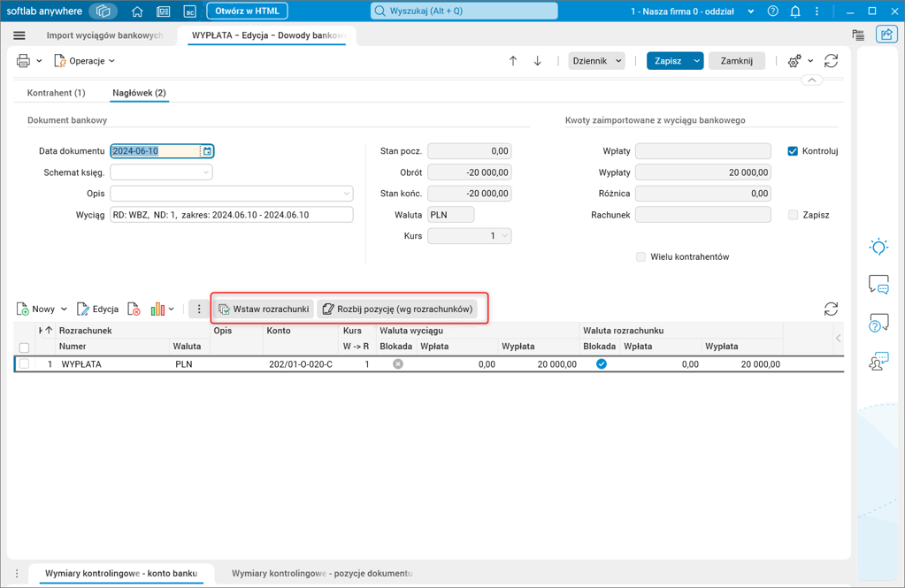
Task: Toggle Waluta wyciągu Blokada in WYPŁATA row
Action: point(398,364)
